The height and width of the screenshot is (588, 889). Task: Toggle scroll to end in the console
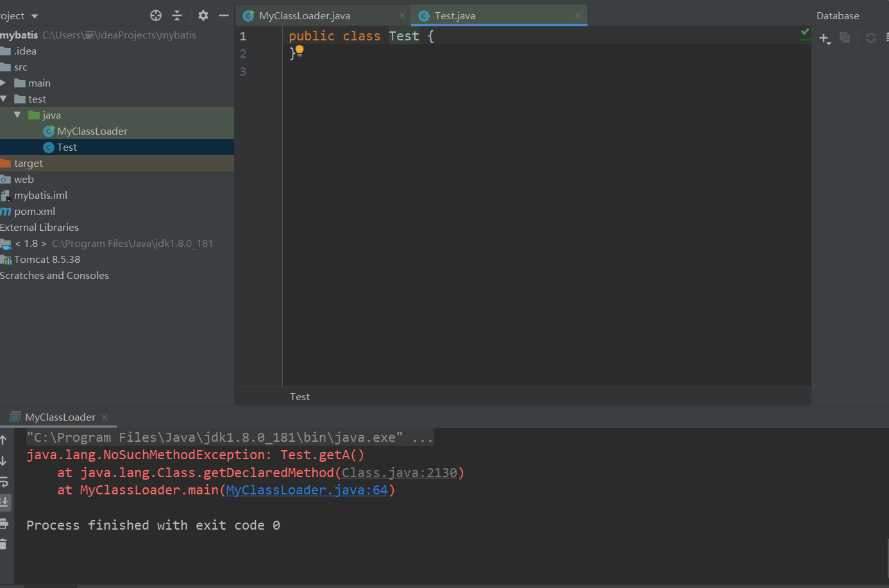[x=4, y=501]
